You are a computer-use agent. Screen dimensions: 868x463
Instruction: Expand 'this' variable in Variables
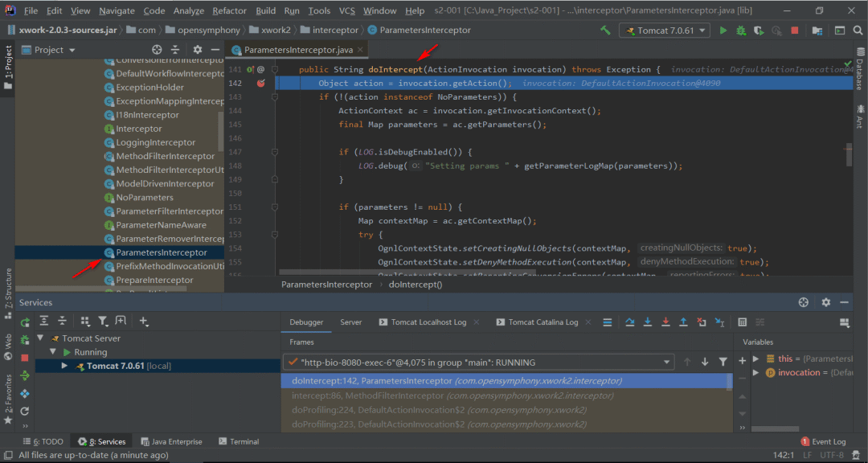click(756, 359)
